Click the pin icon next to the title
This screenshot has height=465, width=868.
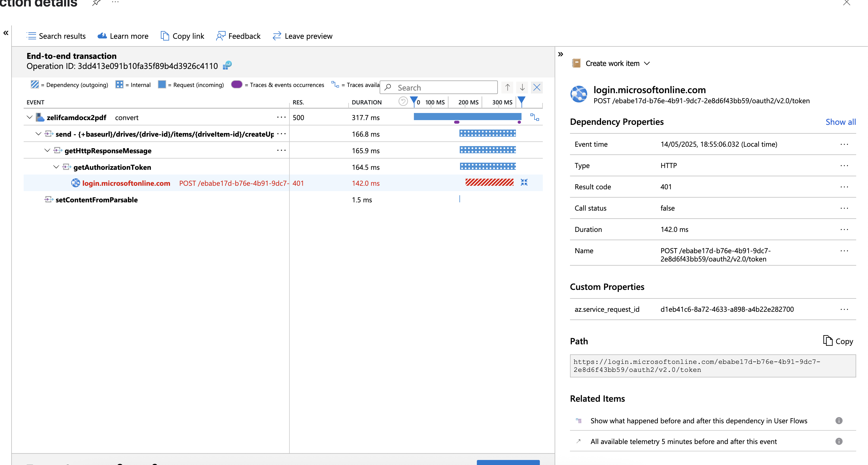pos(96,3)
